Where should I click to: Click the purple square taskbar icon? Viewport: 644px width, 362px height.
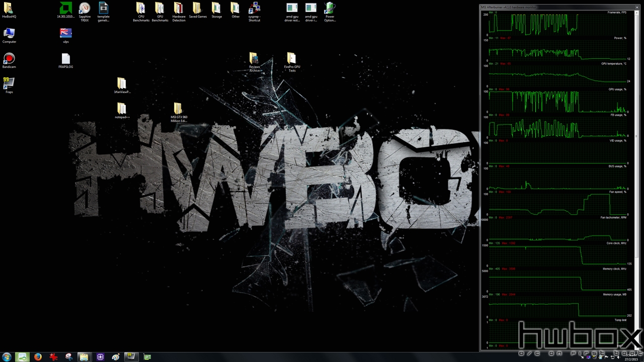tap(100, 357)
